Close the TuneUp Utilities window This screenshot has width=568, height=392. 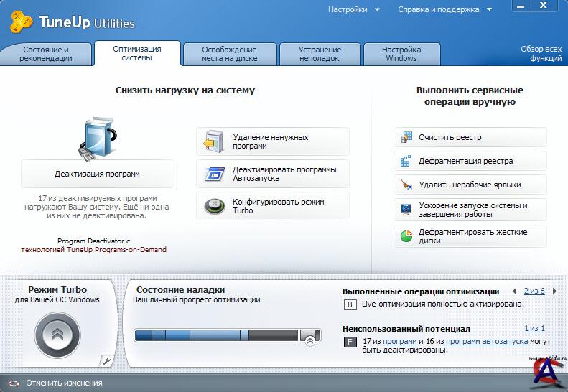coord(544,6)
